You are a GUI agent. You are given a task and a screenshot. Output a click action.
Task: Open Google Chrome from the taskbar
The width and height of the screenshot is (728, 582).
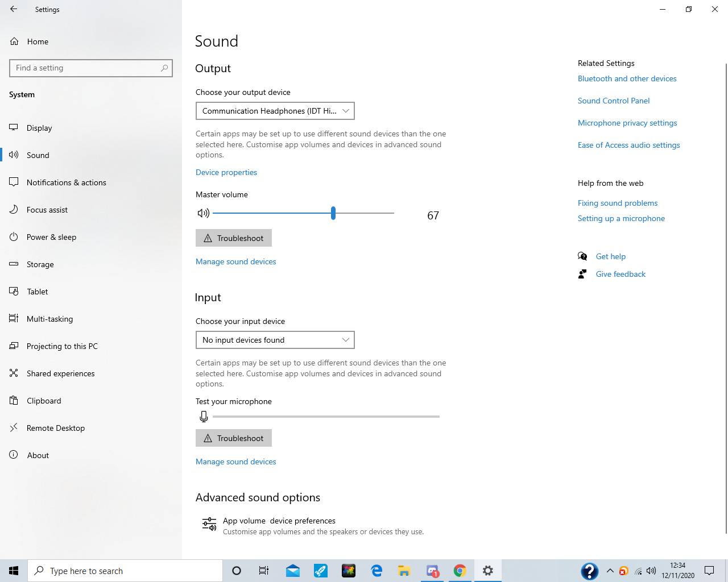pos(460,571)
